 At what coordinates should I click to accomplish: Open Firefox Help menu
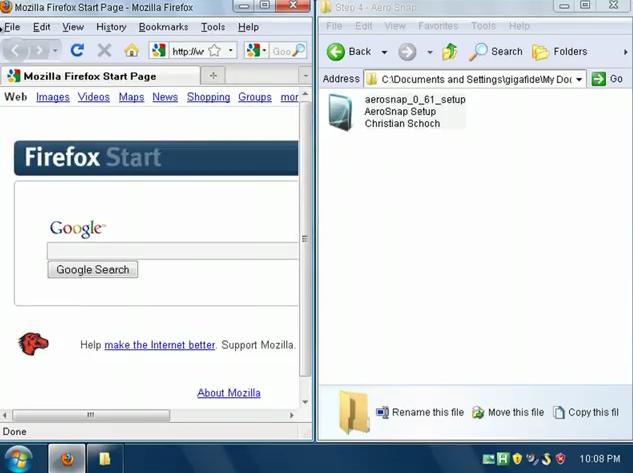[248, 27]
